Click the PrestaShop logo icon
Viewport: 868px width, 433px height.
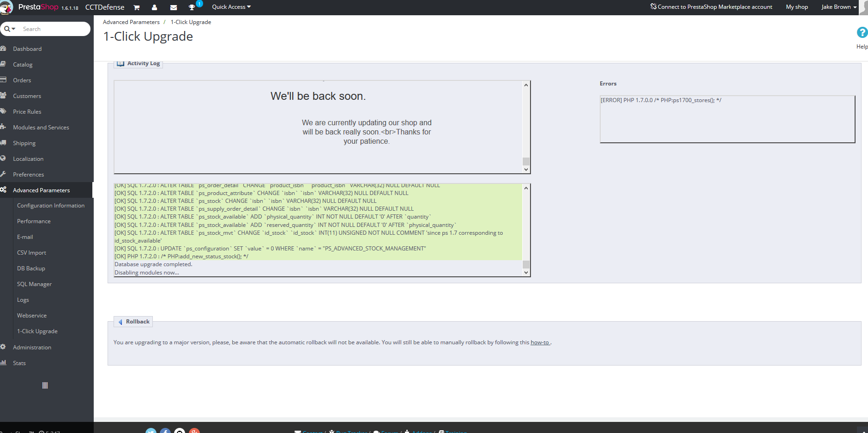coord(6,7)
